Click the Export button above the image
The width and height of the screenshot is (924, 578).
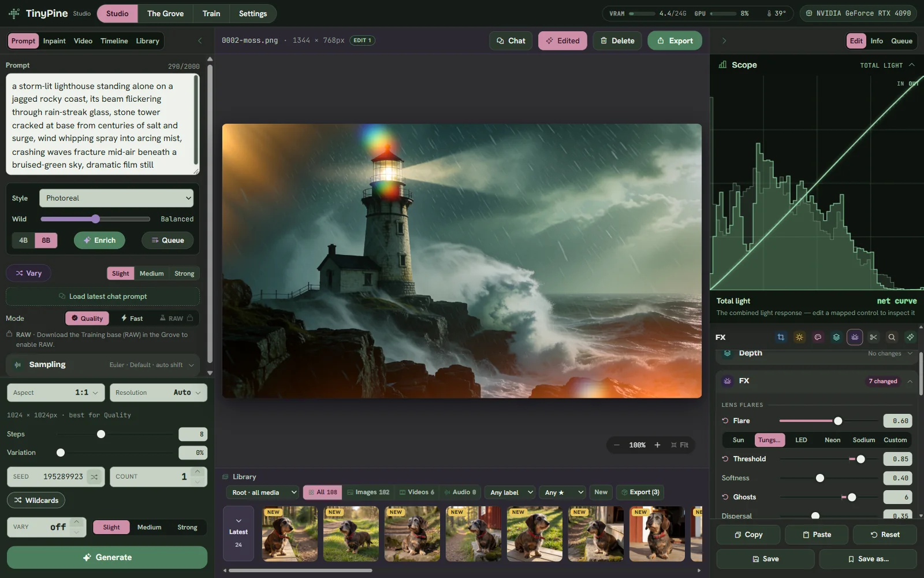(675, 40)
